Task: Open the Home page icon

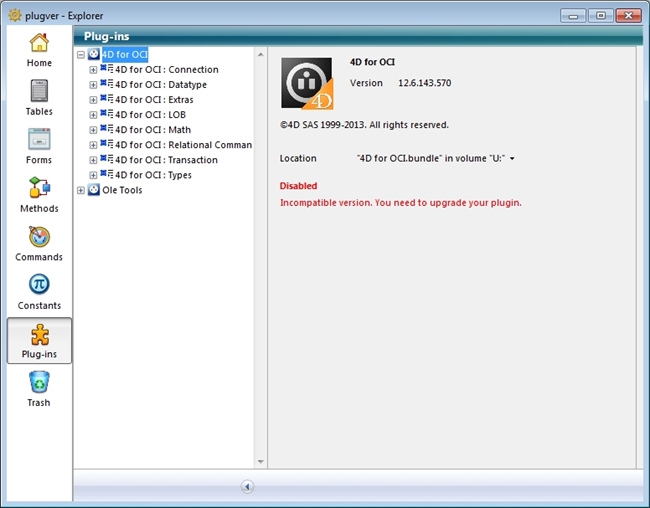Action: [39, 49]
